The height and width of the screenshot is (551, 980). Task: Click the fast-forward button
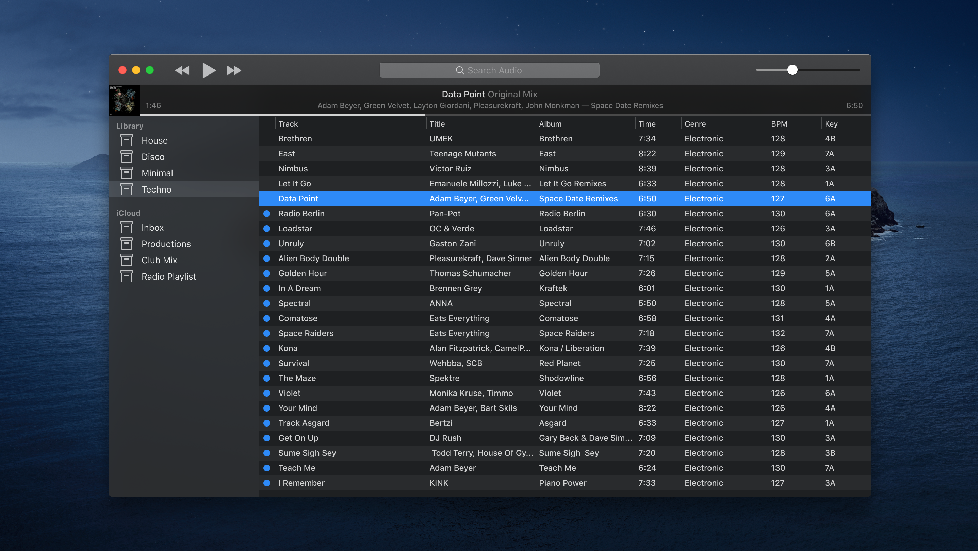pyautogui.click(x=233, y=70)
